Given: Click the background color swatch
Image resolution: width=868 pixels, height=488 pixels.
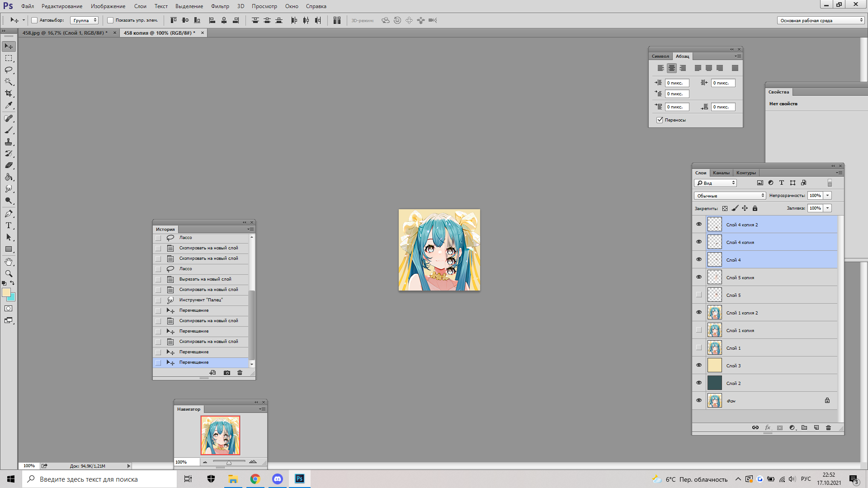Looking at the screenshot, I should tap(12, 298).
